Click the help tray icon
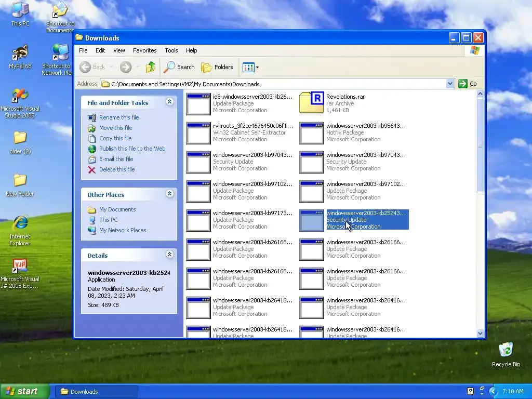Image resolution: width=532 pixels, height=399 pixels. point(470,392)
